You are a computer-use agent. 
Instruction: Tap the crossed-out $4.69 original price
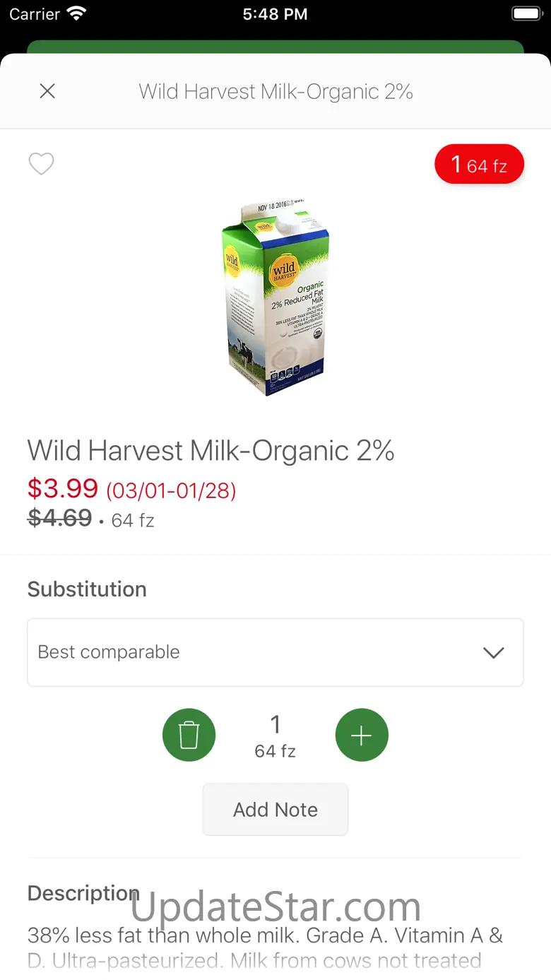(60, 519)
